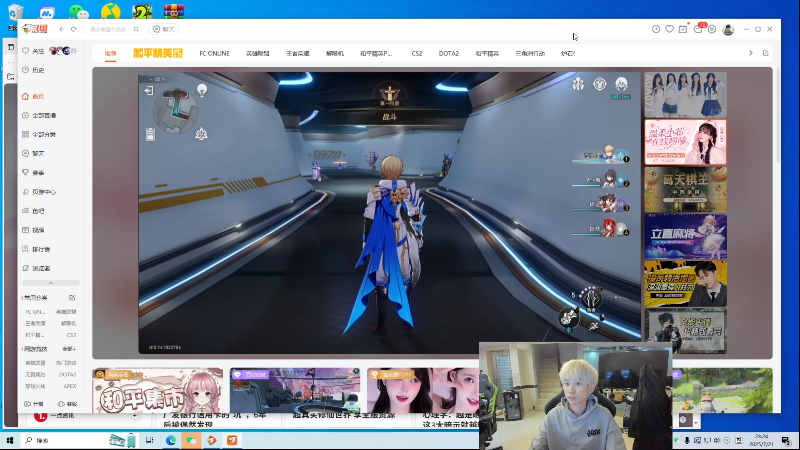Open the girl group stream thumbnail

pos(685,94)
